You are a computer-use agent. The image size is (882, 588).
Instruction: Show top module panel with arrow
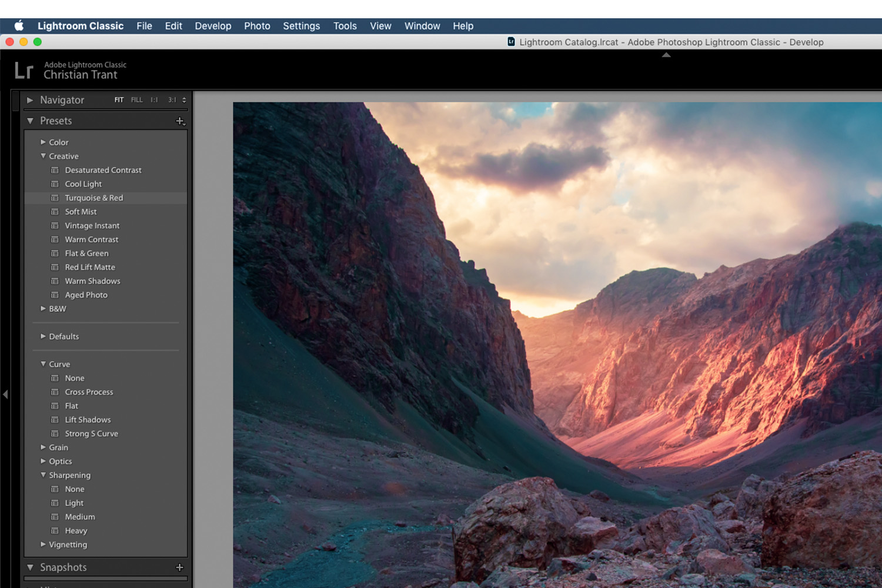(x=666, y=55)
